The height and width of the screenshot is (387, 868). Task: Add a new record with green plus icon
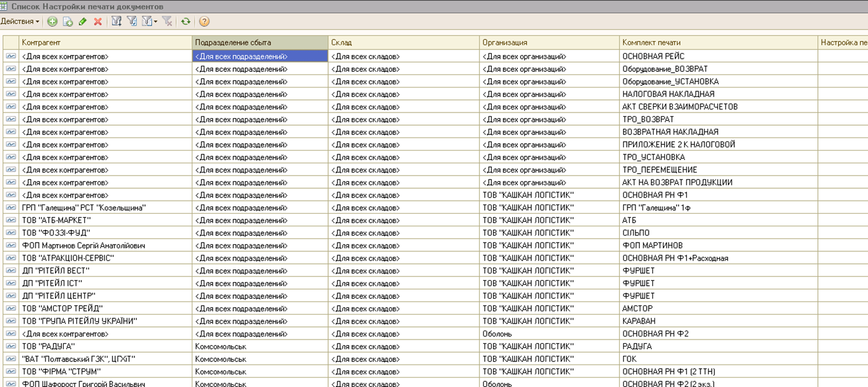click(52, 21)
